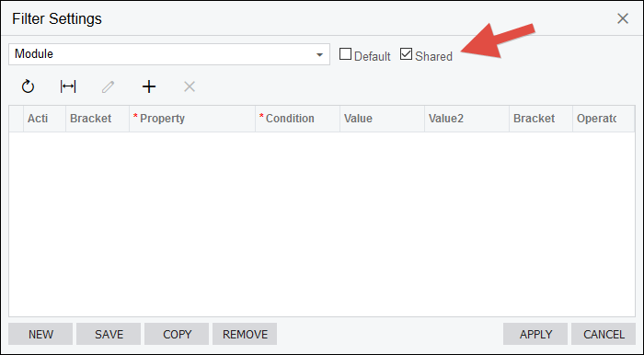Click the CANCEL button

pyautogui.click(x=604, y=334)
